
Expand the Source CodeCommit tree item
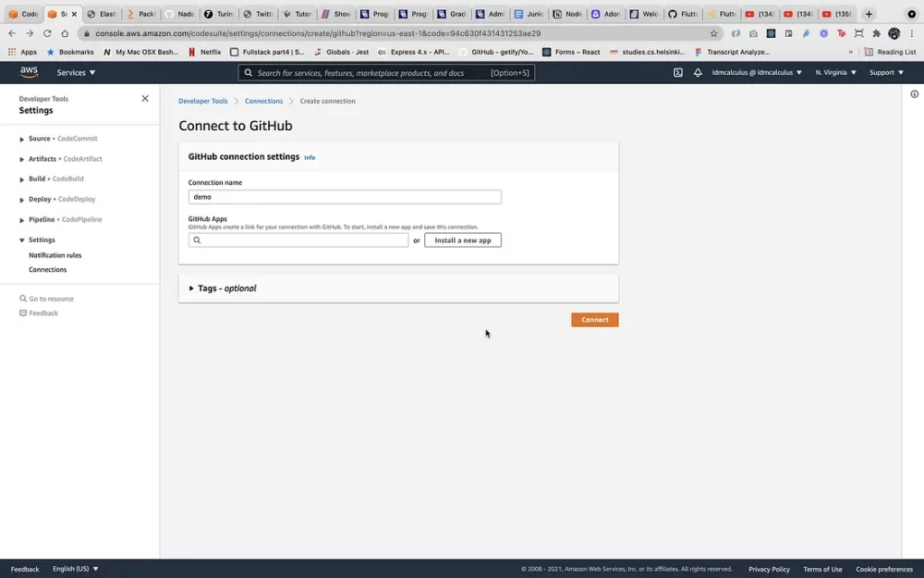22,139
